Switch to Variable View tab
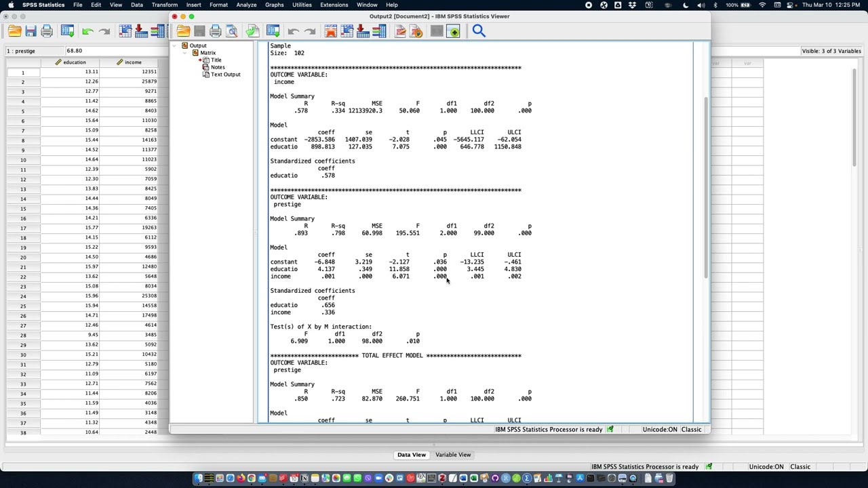This screenshot has height=488, width=868. 453,455
